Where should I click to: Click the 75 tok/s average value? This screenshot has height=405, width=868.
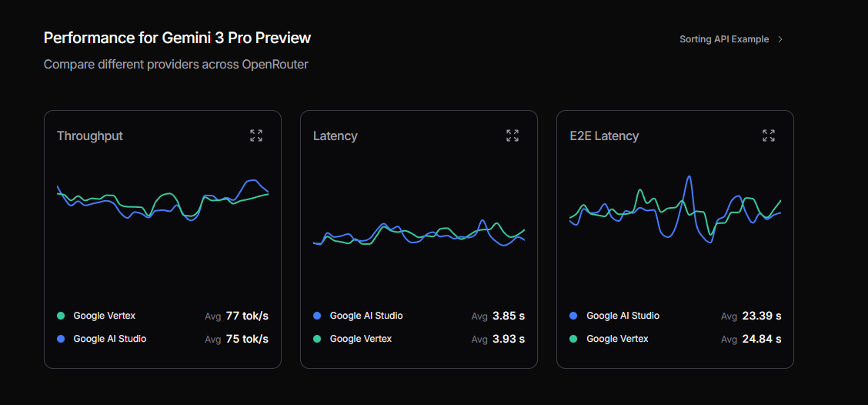coord(247,339)
